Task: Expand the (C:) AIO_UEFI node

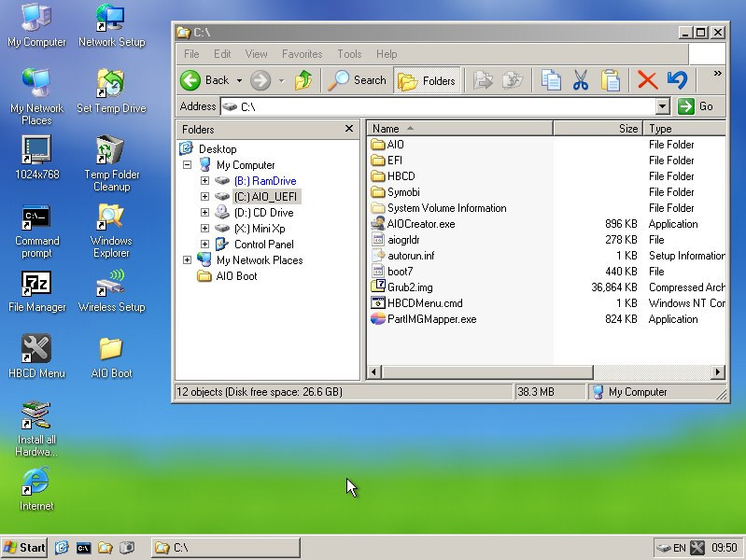Action: [204, 197]
